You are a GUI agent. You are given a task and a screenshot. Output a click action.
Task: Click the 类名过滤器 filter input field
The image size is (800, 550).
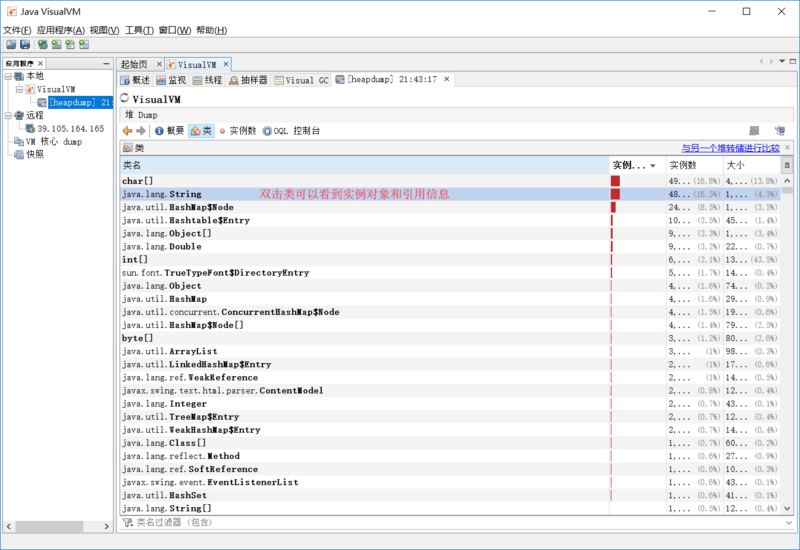pyautogui.click(x=459, y=522)
